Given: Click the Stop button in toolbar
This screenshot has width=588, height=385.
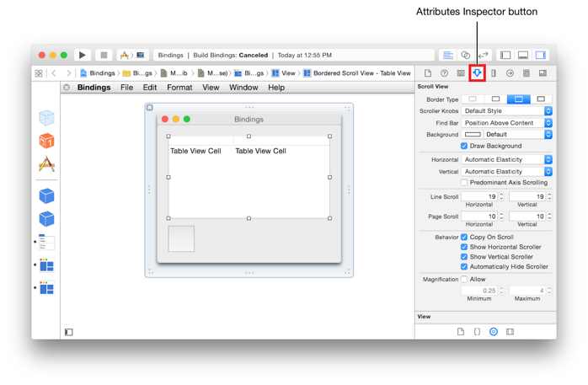Looking at the screenshot, I should pos(104,55).
